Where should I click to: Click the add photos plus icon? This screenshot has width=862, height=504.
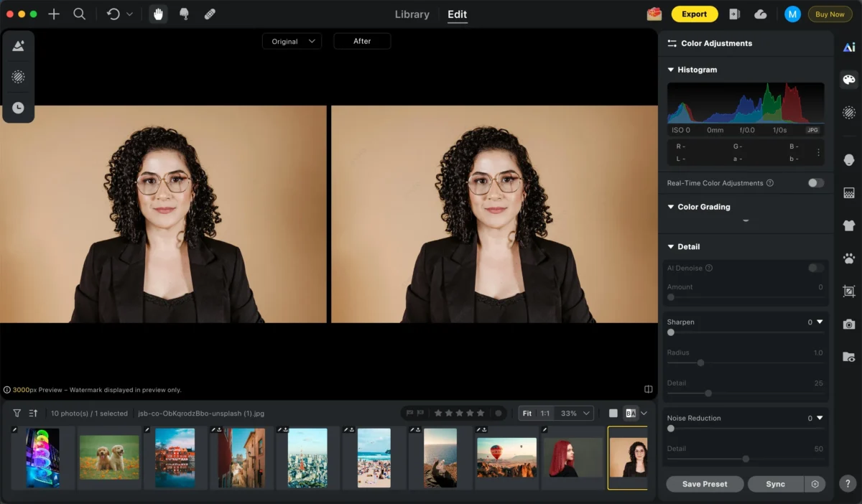pos(54,14)
